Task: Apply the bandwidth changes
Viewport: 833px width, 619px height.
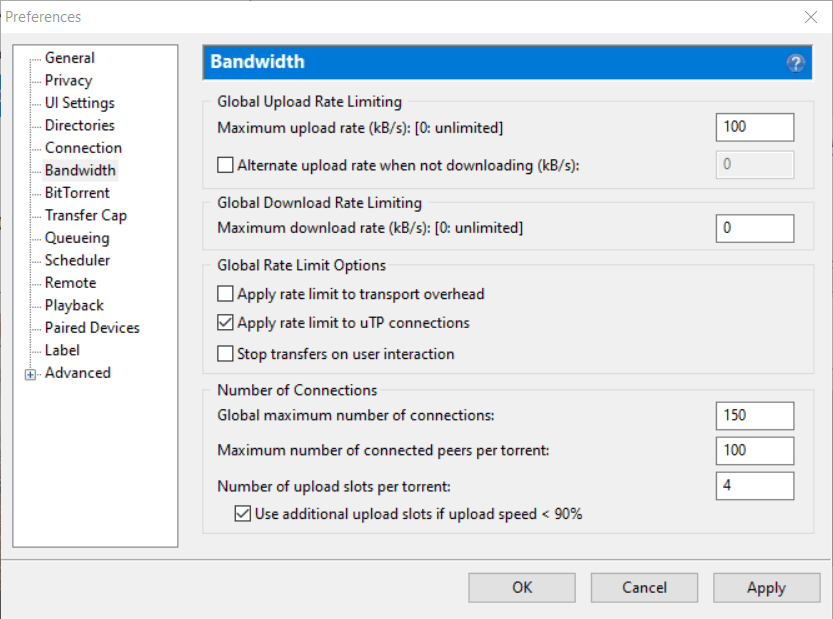Action: point(766,587)
